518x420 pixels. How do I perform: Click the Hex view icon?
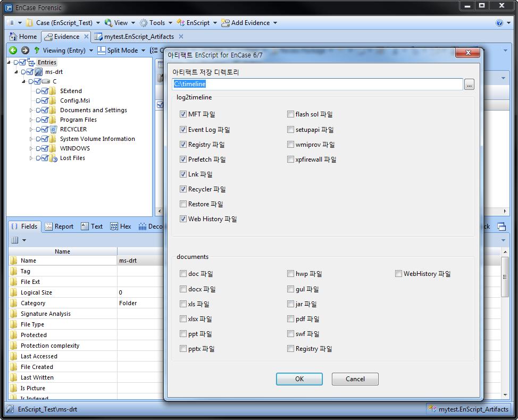[114, 226]
